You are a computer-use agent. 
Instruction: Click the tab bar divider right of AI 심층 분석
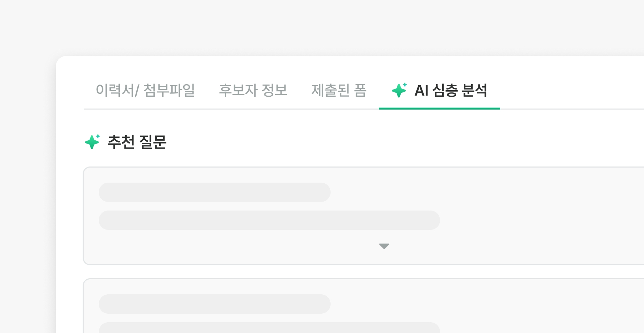572,109
